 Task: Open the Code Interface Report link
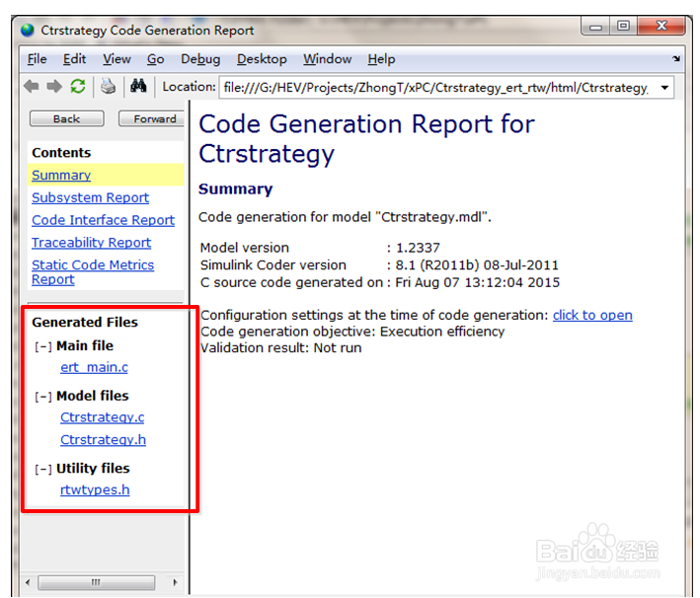[x=103, y=220]
